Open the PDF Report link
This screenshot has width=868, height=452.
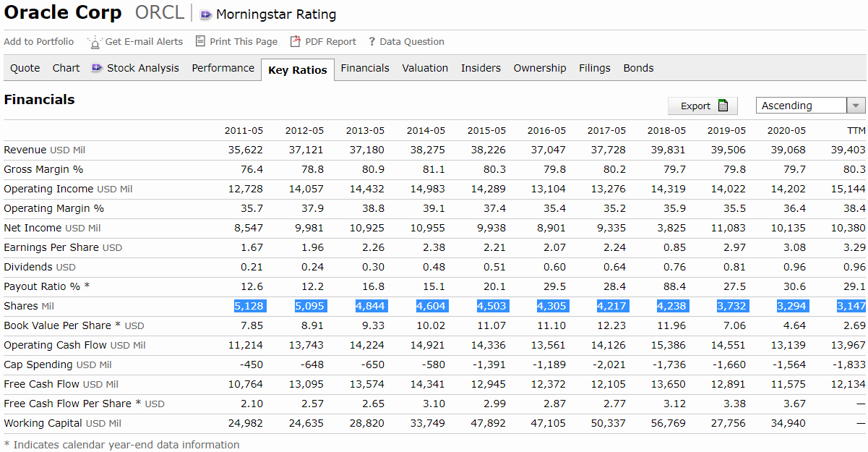330,41
